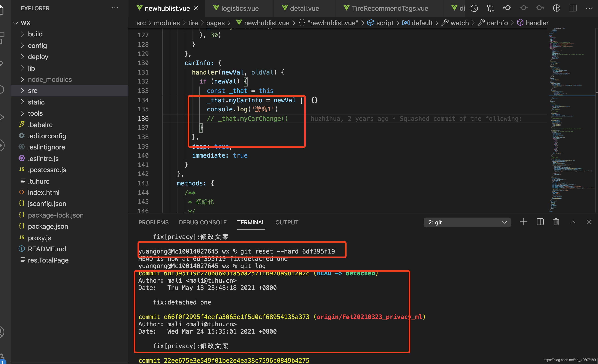This screenshot has width=598, height=364.
Task: Open editor more actions ellipsis menu
Action: pyautogui.click(x=589, y=8)
